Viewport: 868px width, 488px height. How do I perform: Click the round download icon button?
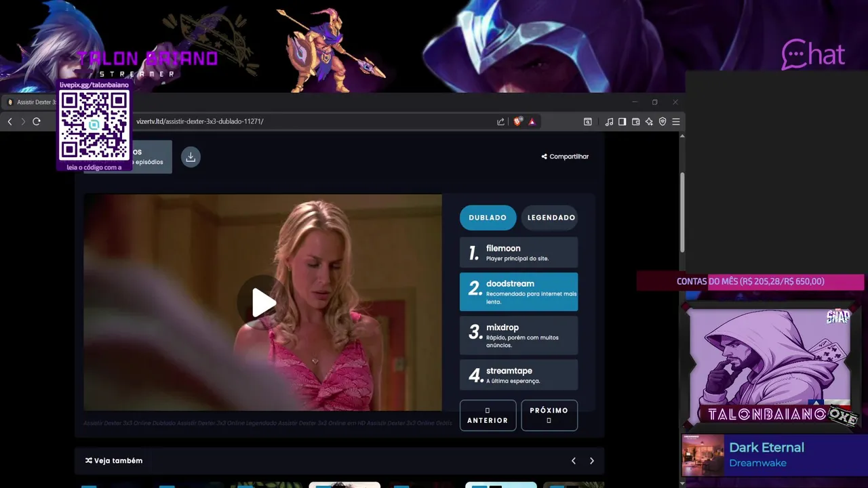pyautogui.click(x=191, y=157)
